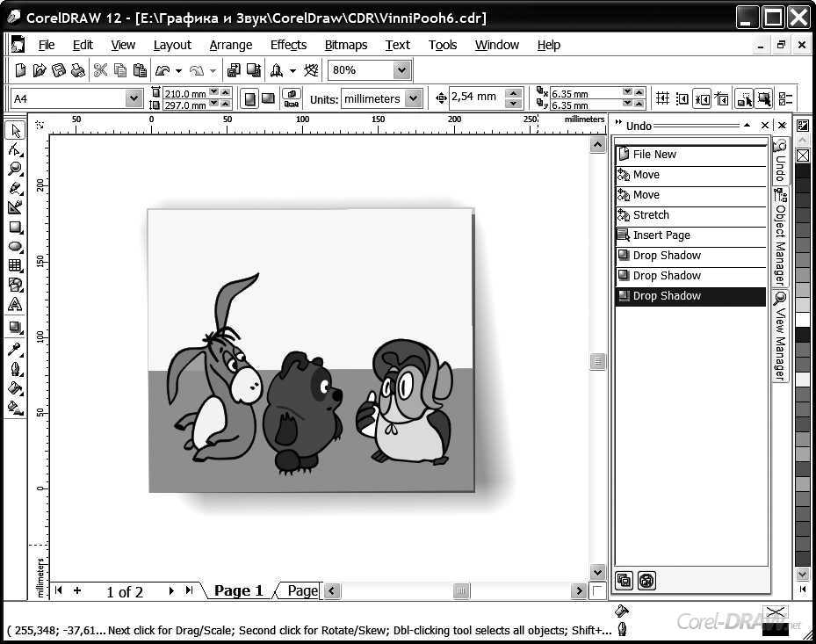Viewport: 816px width, 644px height.
Task: Toggle Draw Complex Objects when moving
Action: point(744,98)
